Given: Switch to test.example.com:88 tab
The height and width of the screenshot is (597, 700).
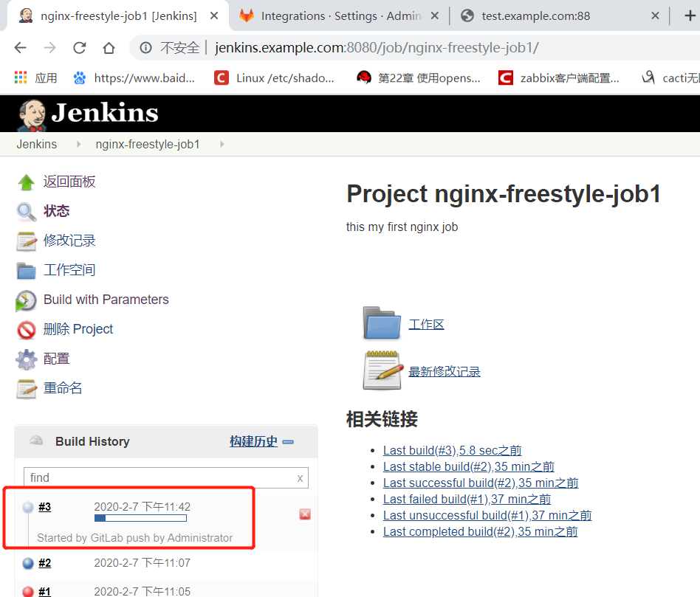Looking at the screenshot, I should pos(560,16).
